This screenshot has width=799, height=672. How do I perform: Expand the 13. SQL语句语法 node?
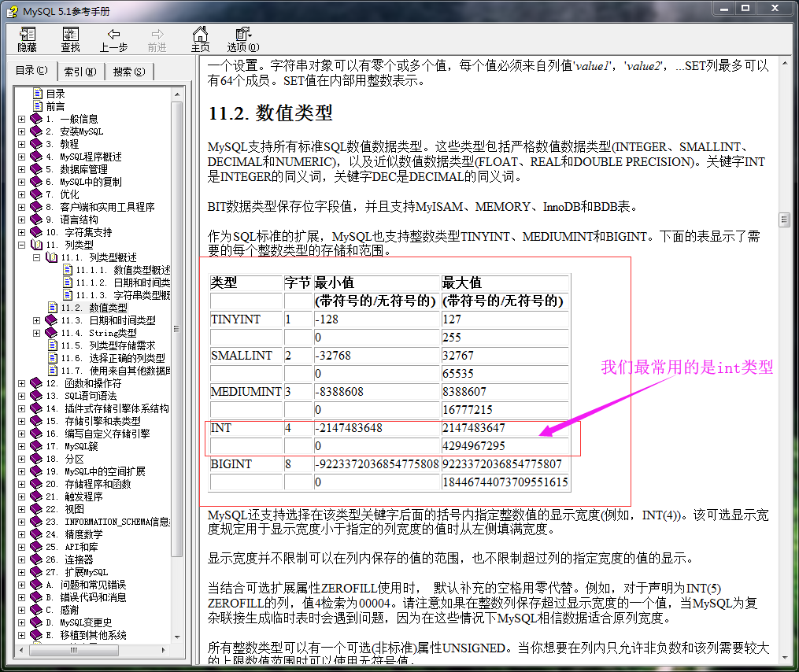[21, 395]
